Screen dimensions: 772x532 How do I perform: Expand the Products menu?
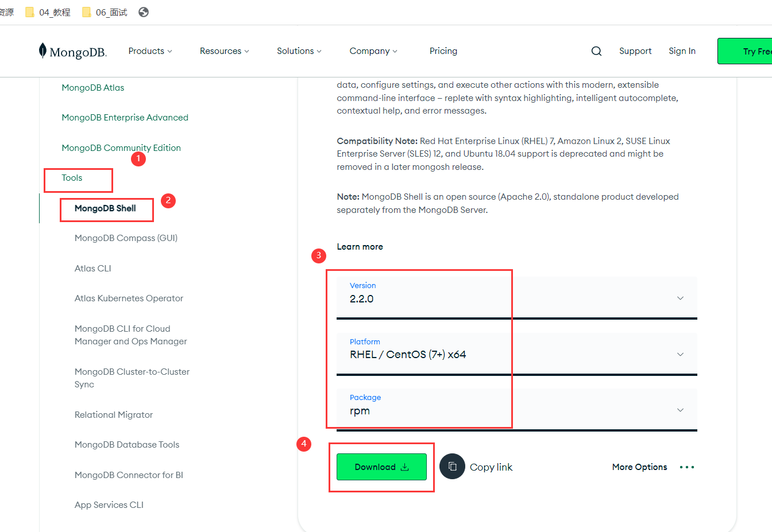coord(150,51)
